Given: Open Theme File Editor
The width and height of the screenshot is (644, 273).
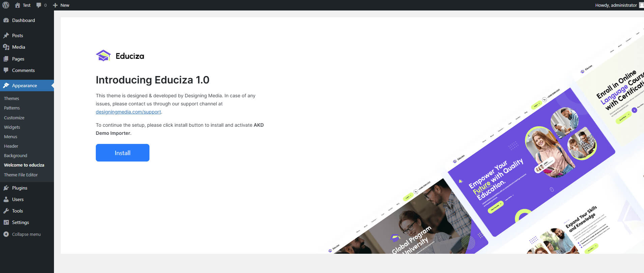Looking at the screenshot, I should [x=21, y=175].
